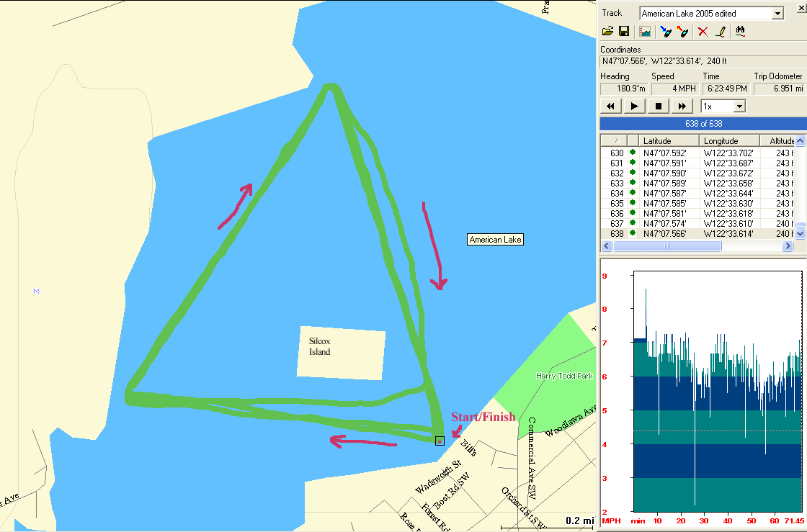Image resolution: width=807 pixels, height=532 pixels.
Task: Save the track using floppy disk icon
Action: click(624, 32)
